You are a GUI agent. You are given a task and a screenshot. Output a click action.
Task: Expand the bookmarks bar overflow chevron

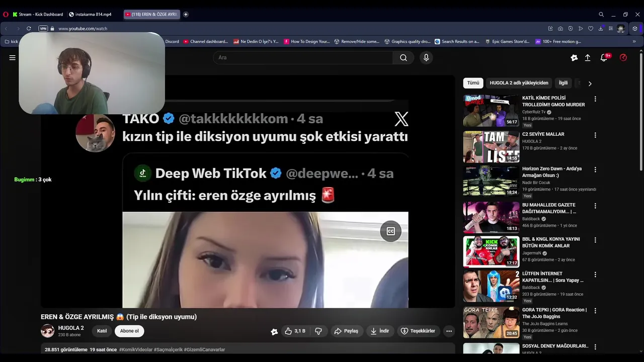click(x=634, y=42)
